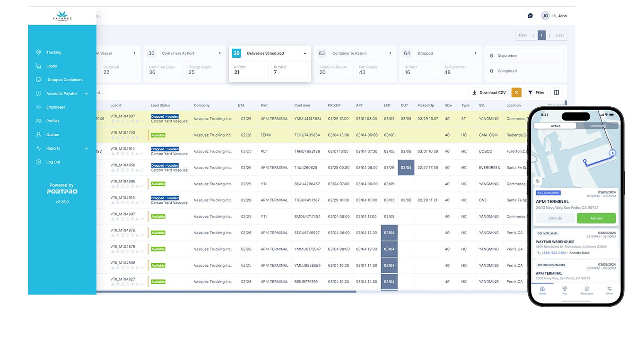Image resolution: width=644 pixels, height=338 pixels.
Task: Select the Ready to Return 20 tile
Action: click(335, 70)
